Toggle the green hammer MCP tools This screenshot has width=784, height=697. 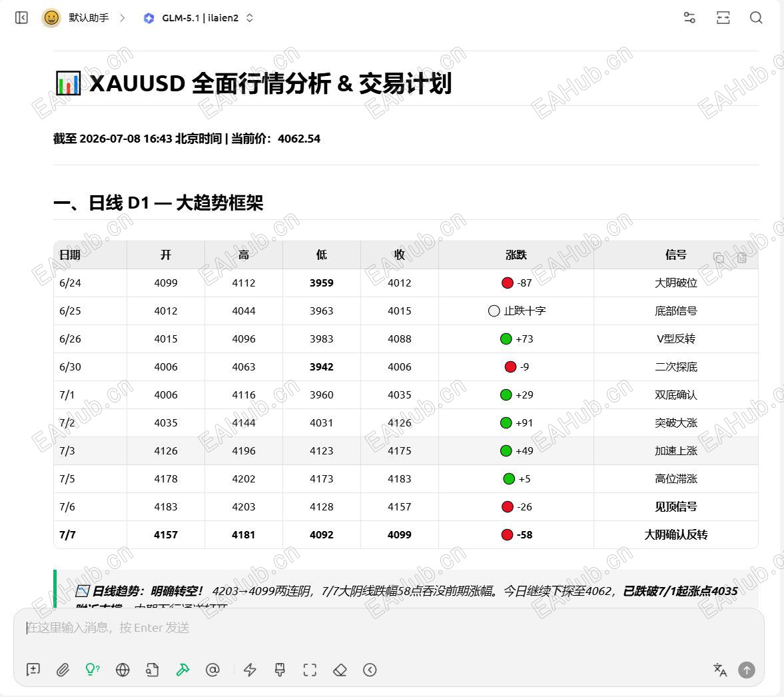point(183,670)
